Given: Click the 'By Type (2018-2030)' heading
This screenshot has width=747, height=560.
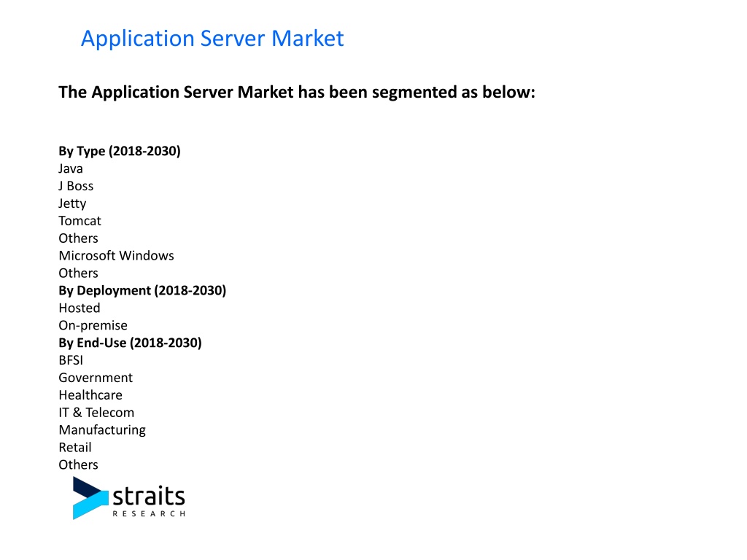Looking at the screenshot, I should click(x=120, y=151).
